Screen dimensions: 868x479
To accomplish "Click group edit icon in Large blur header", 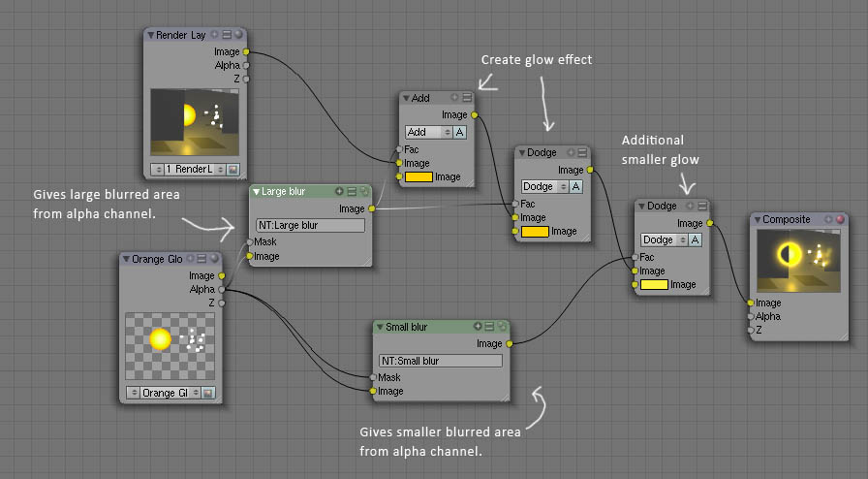I will (x=364, y=191).
